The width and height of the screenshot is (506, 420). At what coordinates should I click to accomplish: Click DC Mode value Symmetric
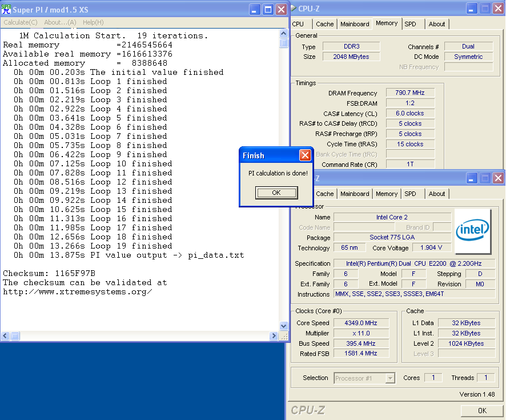pos(468,57)
